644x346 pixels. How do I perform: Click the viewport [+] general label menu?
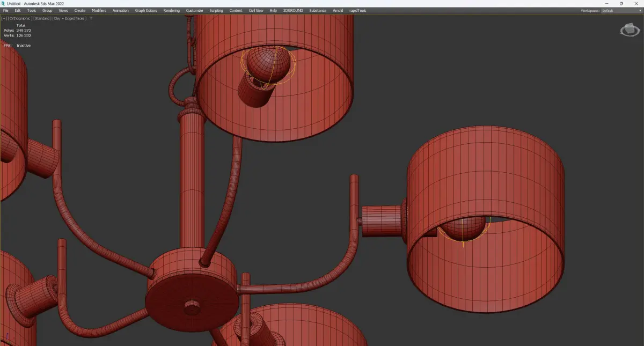coord(4,18)
